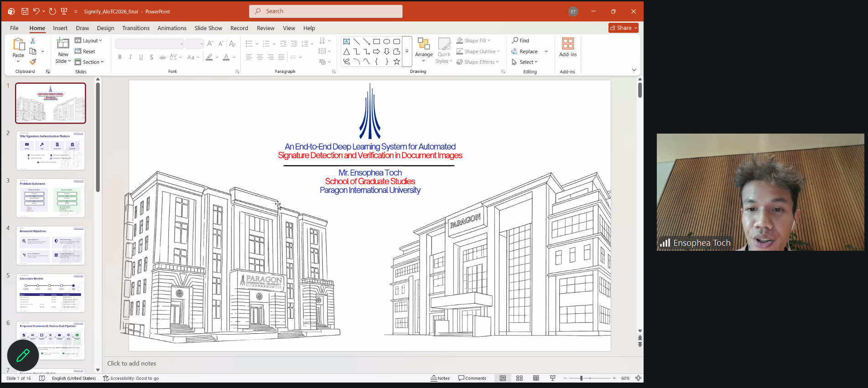Click the Share button

tap(624, 28)
